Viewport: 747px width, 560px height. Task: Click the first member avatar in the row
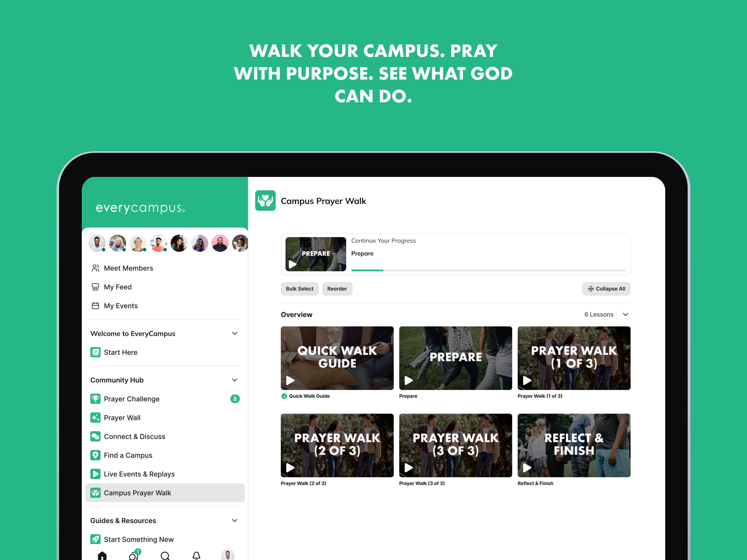[x=97, y=243]
